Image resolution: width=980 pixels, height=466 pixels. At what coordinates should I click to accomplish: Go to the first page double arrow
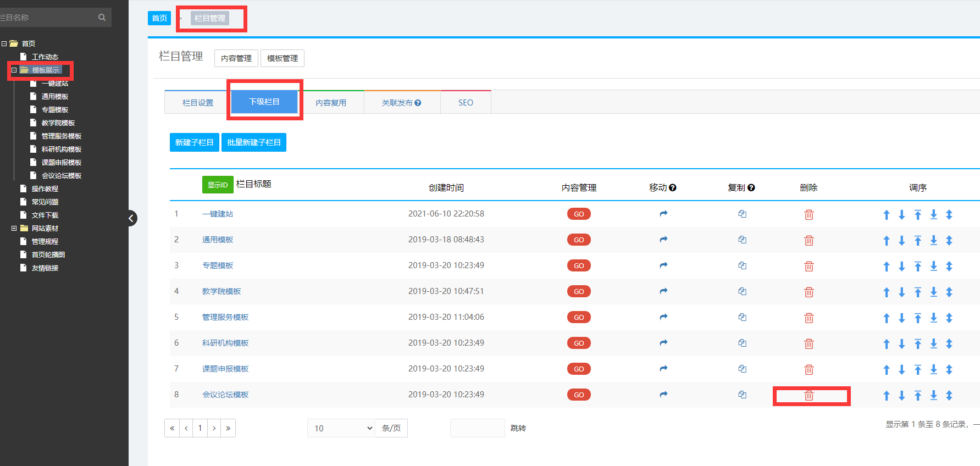172,428
